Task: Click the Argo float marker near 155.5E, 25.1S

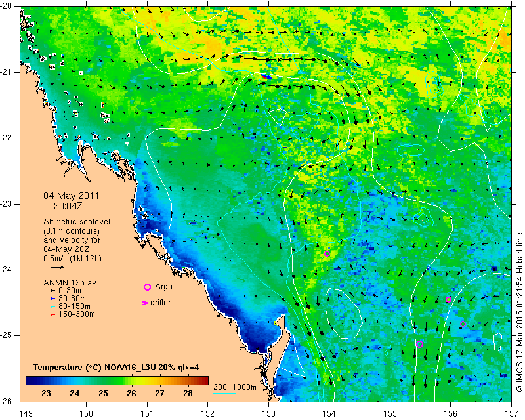Action: (x=419, y=344)
